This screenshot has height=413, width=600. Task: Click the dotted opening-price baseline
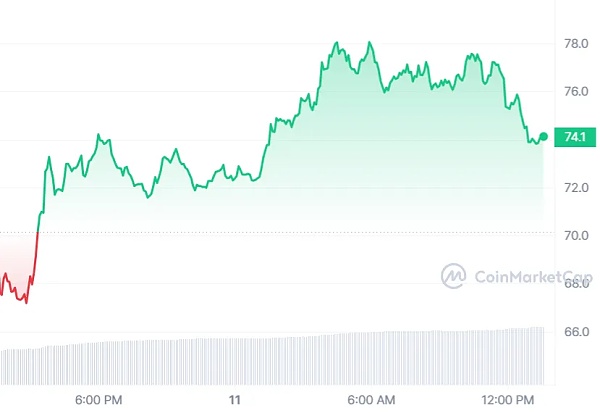(300, 233)
